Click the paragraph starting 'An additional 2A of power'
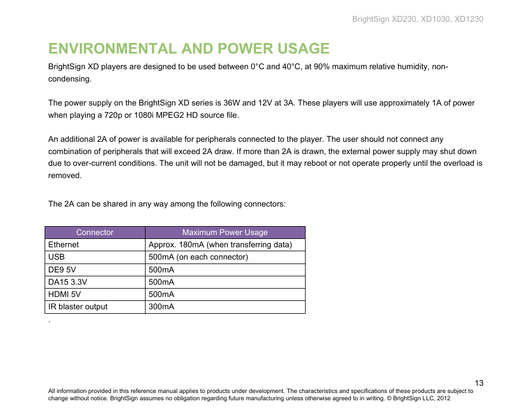532x412 pixels. (265, 157)
